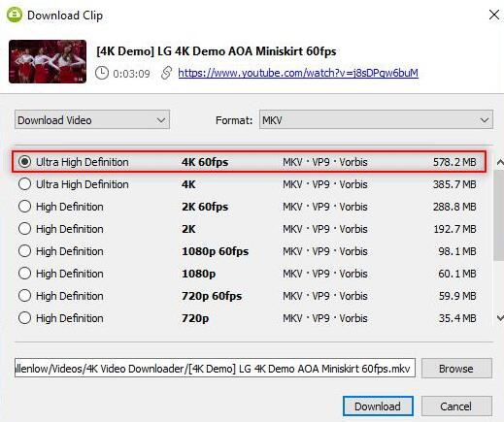Click the scrollbar up arrow
Screen dimensions: 504x422
pos(500,162)
